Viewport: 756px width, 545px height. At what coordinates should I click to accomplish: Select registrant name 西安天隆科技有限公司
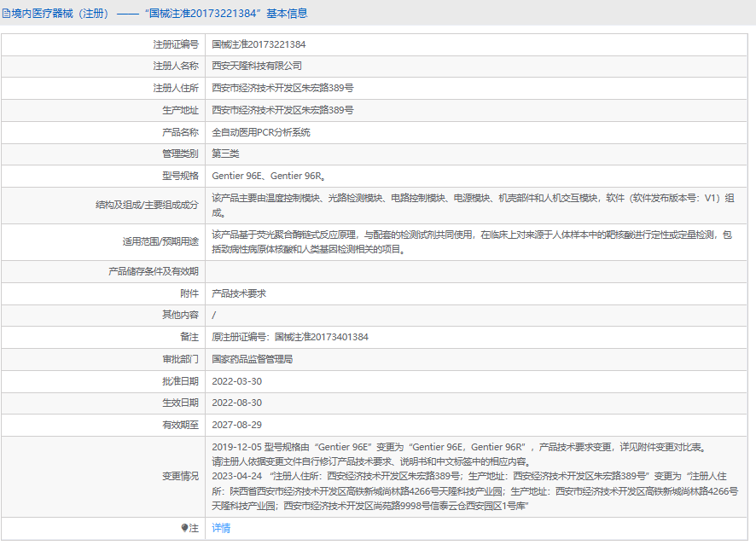[x=257, y=66]
